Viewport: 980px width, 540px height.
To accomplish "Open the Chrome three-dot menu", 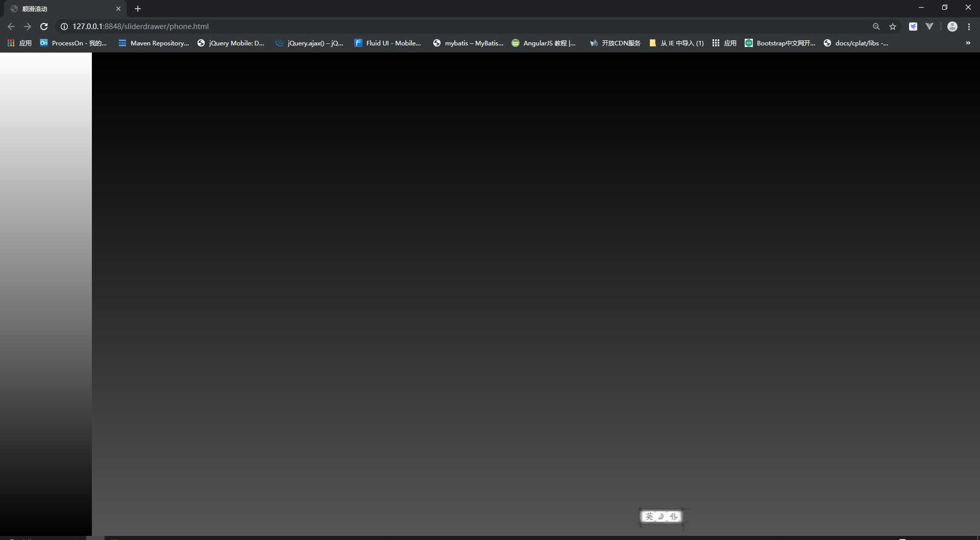I will tap(969, 27).
